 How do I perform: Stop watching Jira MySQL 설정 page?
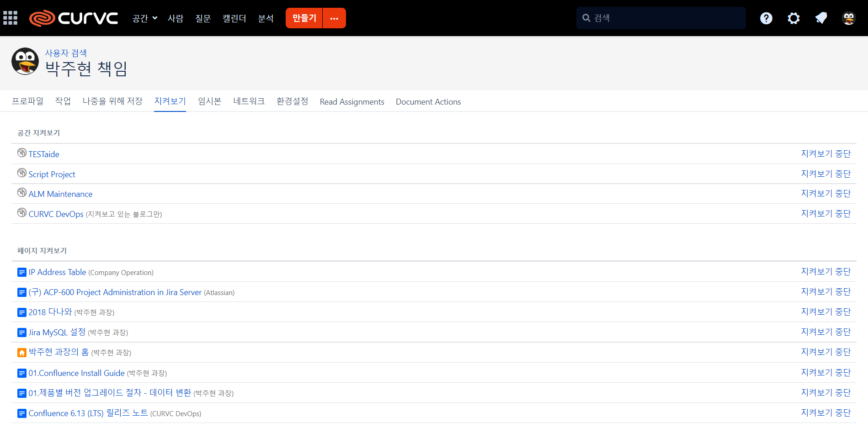[x=826, y=332]
